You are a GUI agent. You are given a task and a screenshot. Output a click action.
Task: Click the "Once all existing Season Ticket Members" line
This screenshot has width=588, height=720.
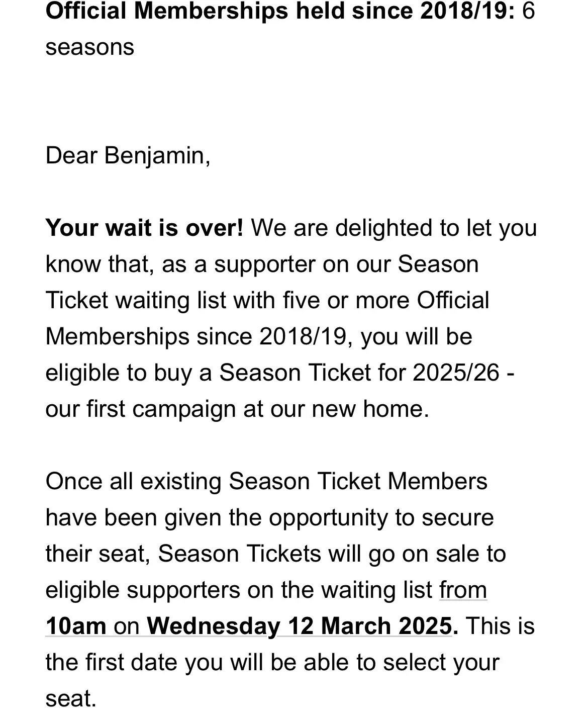tap(266, 482)
